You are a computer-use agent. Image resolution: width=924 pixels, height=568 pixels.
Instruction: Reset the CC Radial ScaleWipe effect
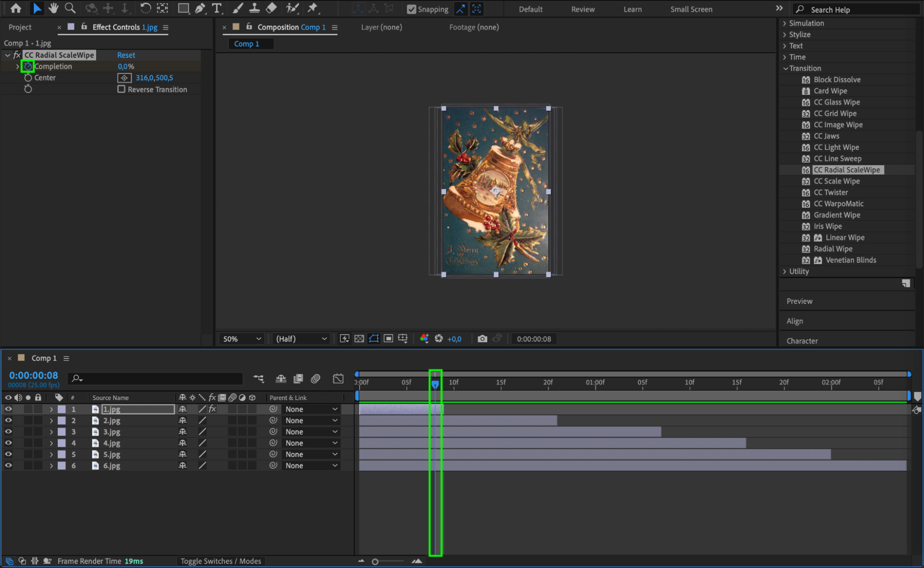(x=126, y=55)
